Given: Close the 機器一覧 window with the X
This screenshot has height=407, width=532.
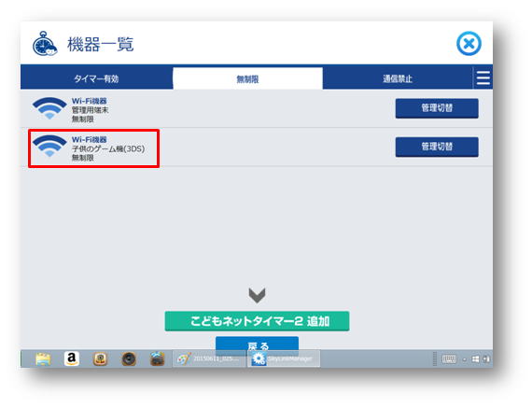Looking at the screenshot, I should (x=469, y=44).
